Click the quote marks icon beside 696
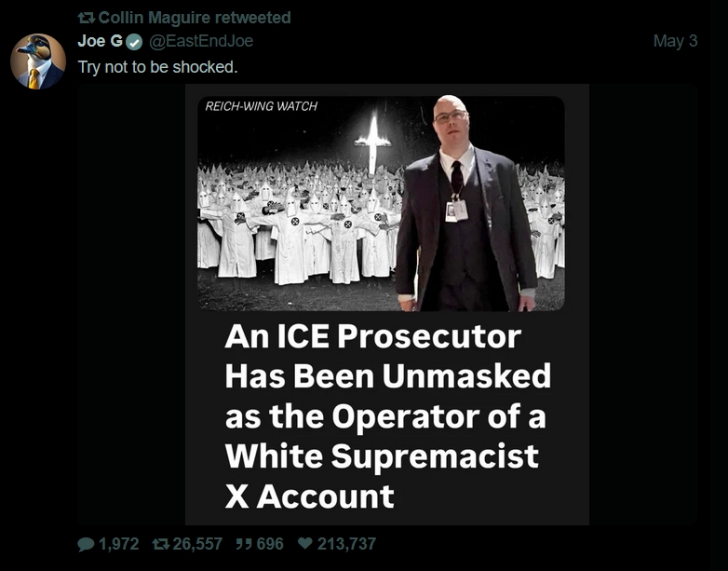The height and width of the screenshot is (571, 728). (245, 544)
